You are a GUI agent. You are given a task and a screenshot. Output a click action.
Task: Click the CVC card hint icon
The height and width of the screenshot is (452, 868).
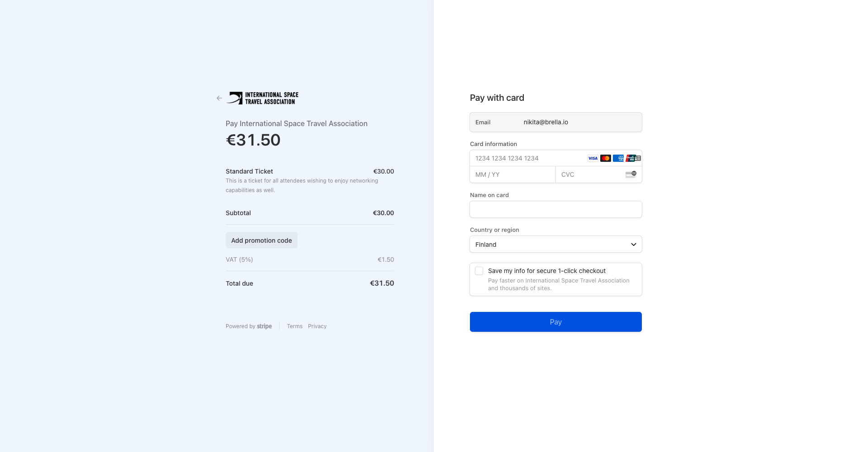click(x=631, y=174)
